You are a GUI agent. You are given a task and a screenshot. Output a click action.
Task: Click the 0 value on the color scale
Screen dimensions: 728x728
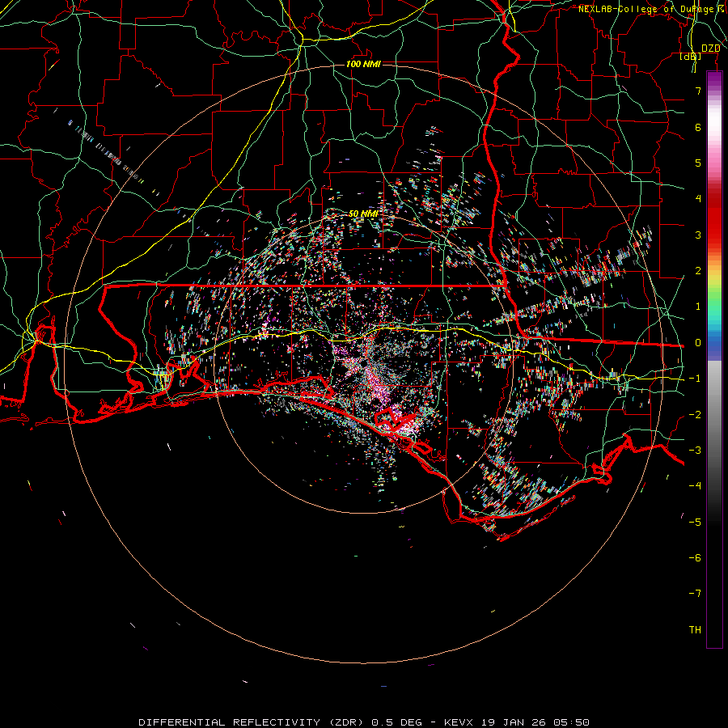[x=698, y=343]
